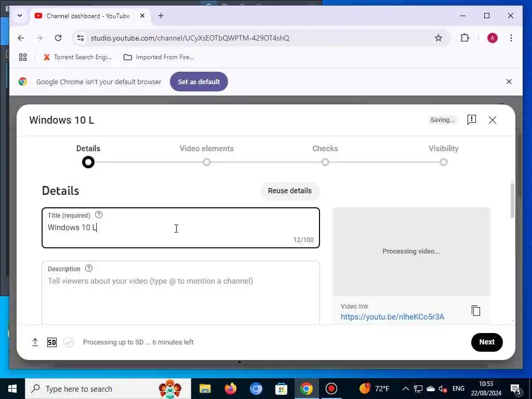Close the video upload dialog

click(493, 120)
